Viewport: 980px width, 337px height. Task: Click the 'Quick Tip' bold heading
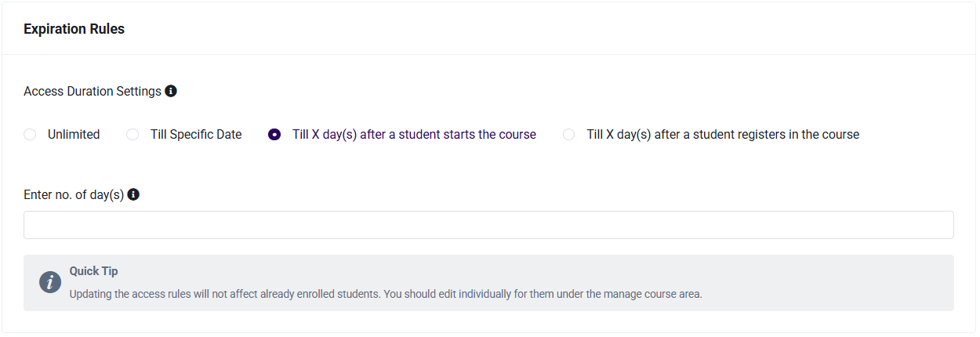pyautogui.click(x=94, y=271)
